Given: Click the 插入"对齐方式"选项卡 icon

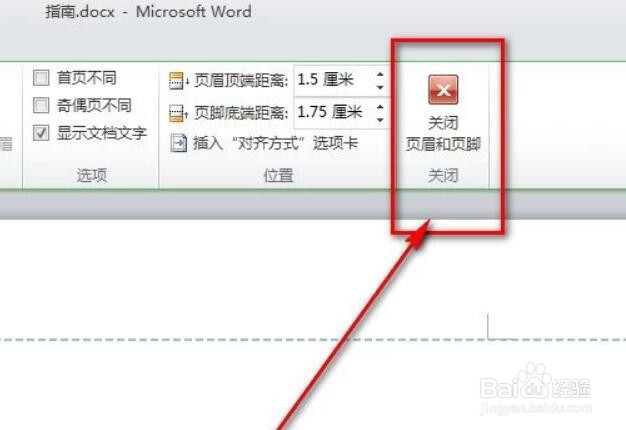Looking at the screenshot, I should [178, 143].
